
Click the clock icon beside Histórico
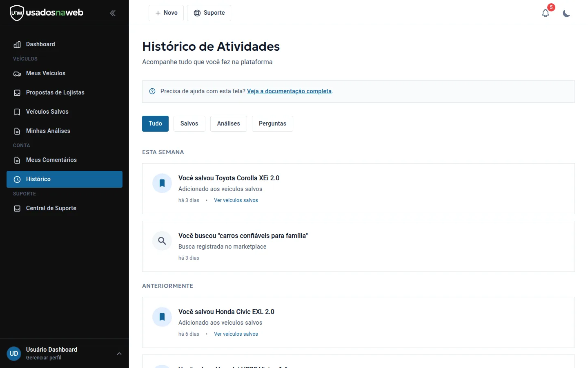pyautogui.click(x=17, y=180)
